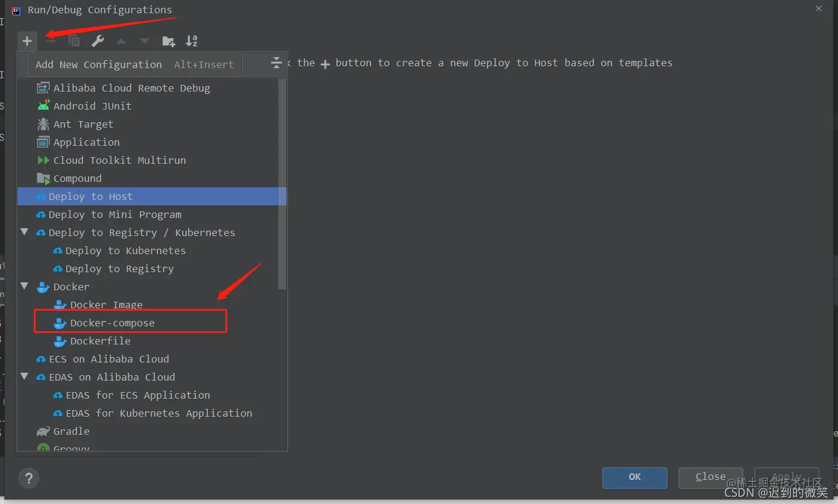Viewport: 838px width, 504px height.
Task: Click the Move Up arrow icon
Action: click(121, 41)
